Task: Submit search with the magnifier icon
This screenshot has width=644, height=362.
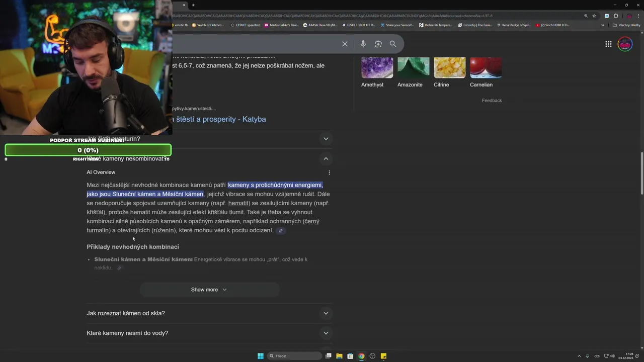Action: coord(393,44)
